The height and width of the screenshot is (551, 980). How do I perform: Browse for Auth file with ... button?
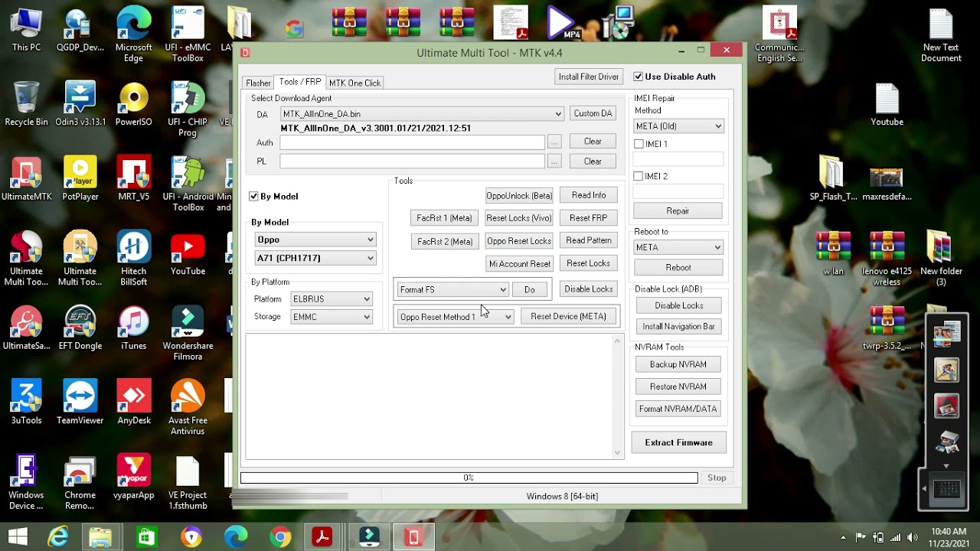[554, 142]
